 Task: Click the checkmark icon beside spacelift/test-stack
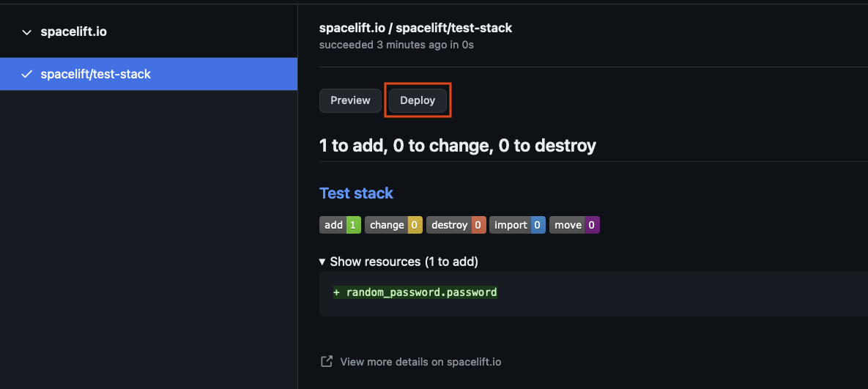27,74
